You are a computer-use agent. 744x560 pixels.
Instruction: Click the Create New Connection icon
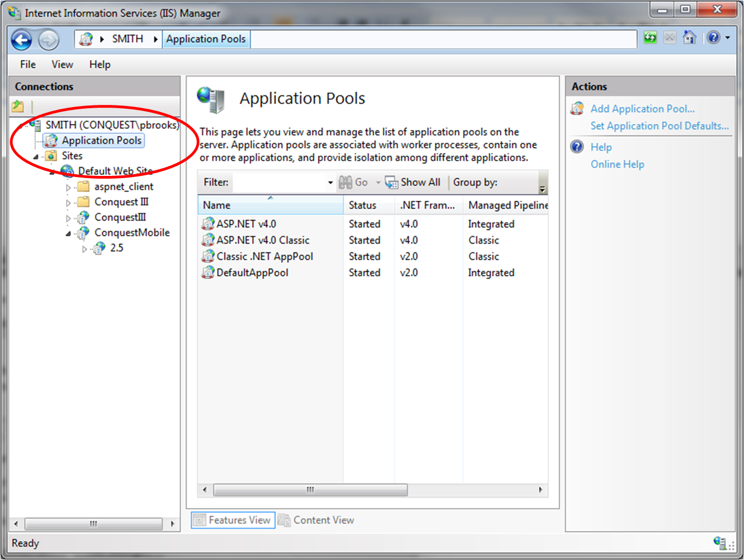tap(18, 106)
